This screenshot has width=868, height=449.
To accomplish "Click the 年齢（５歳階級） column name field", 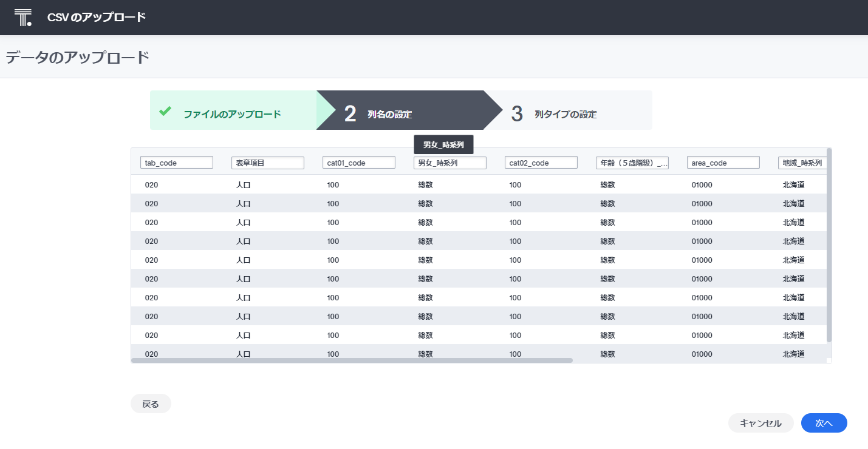I will pyautogui.click(x=632, y=162).
